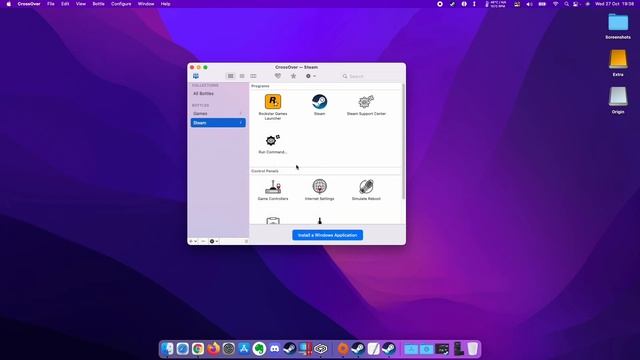640x360 pixels.
Task: Open the File menu
Action: point(51,4)
